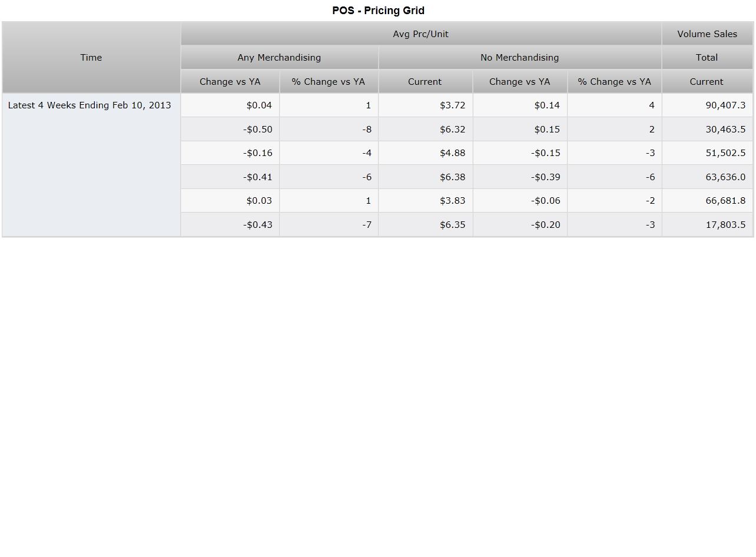Image resolution: width=756 pixels, height=557 pixels.
Task: Select the -$0.43 cell
Action: [230, 225]
